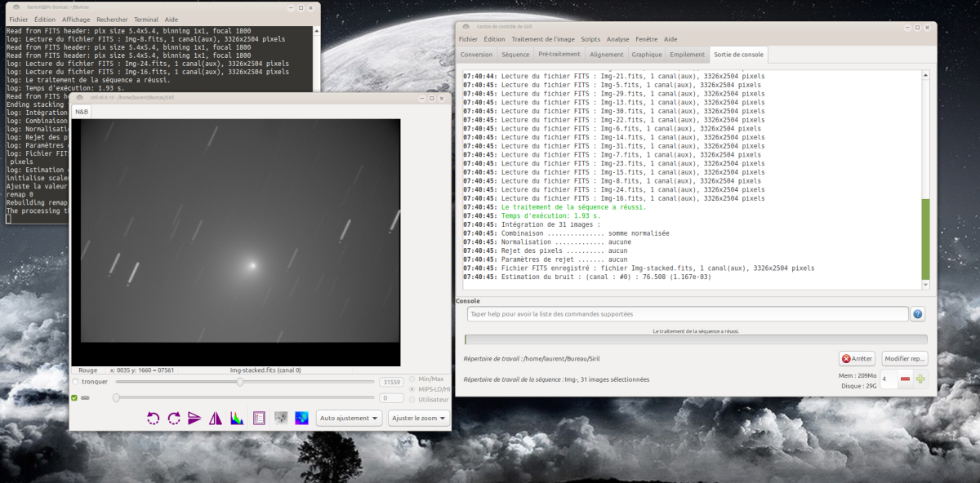This screenshot has height=483, width=980.
Task: Open the sequence list icon
Action: [x=259, y=419]
